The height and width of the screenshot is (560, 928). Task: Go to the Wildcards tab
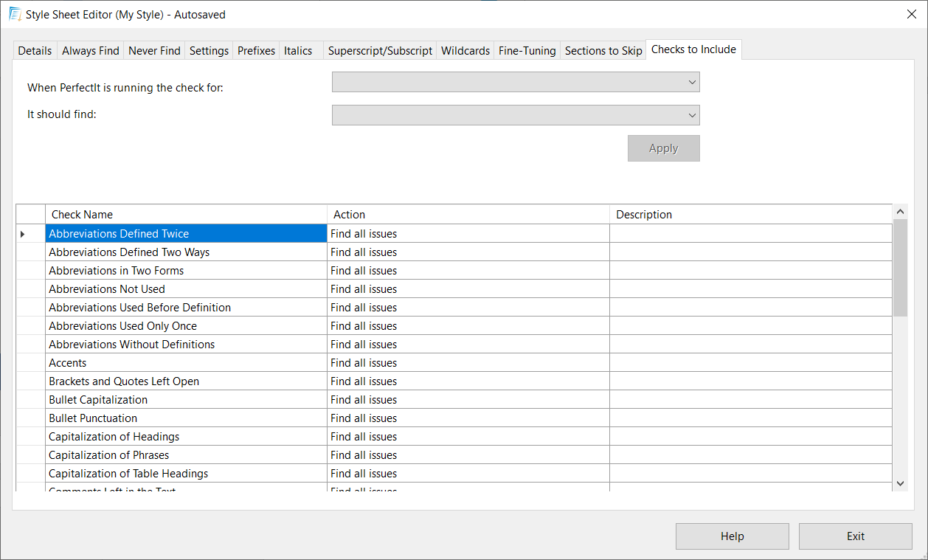pyautogui.click(x=465, y=51)
